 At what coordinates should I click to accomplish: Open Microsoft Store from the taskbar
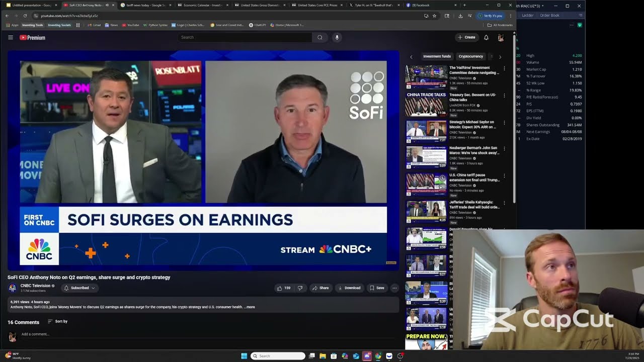click(x=334, y=356)
